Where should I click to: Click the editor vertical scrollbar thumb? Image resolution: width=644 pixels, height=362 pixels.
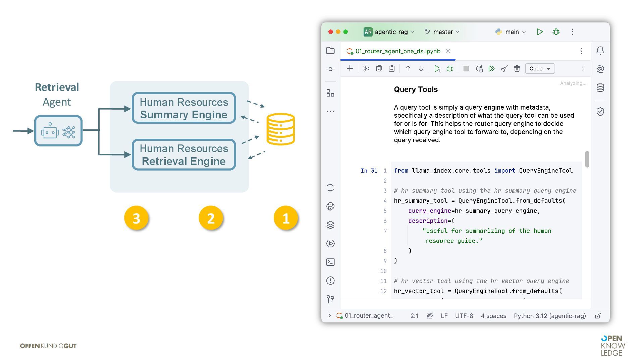point(587,159)
